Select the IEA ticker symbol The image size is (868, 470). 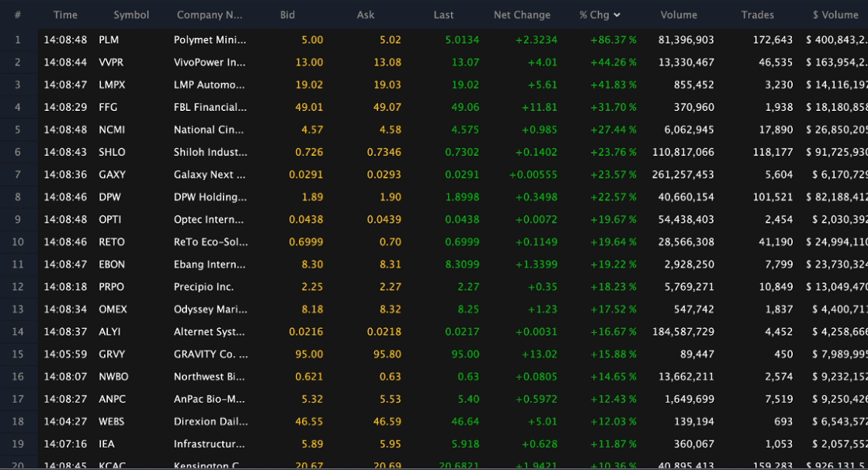106,444
